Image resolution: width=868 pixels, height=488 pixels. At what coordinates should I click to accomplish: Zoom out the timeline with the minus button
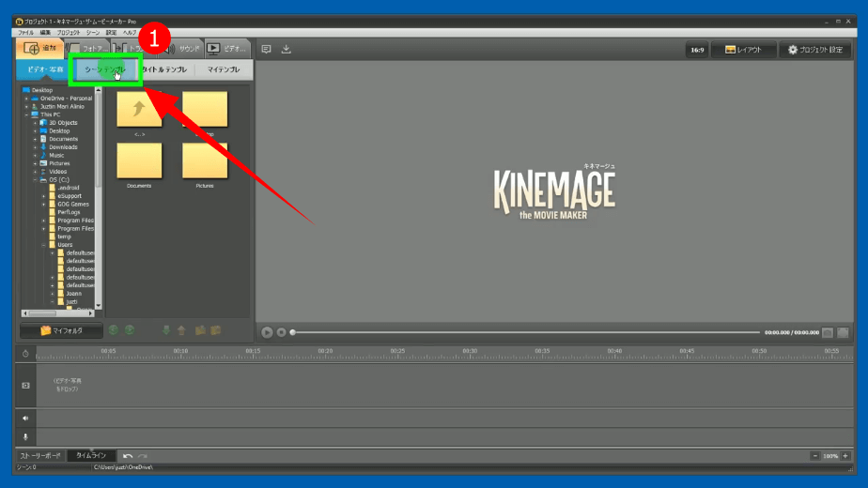814,456
